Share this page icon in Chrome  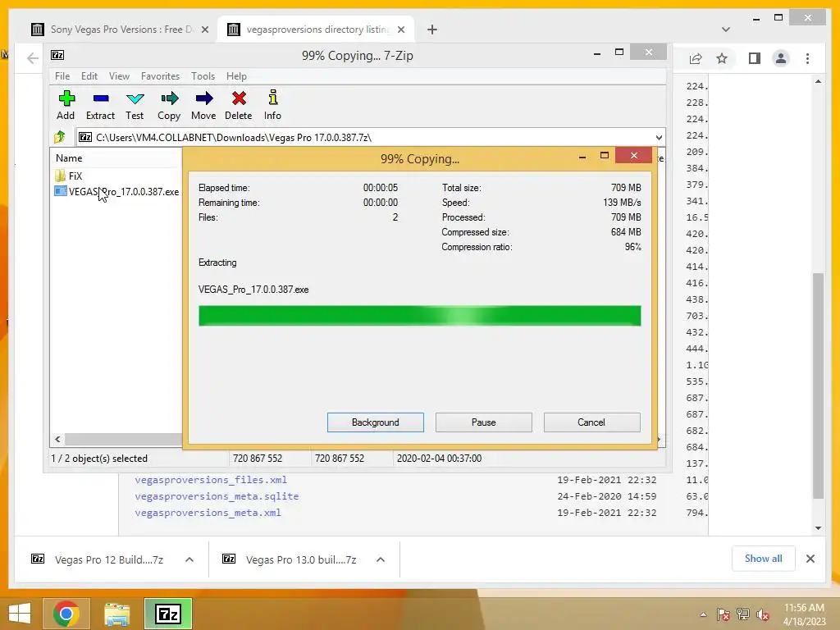click(696, 58)
